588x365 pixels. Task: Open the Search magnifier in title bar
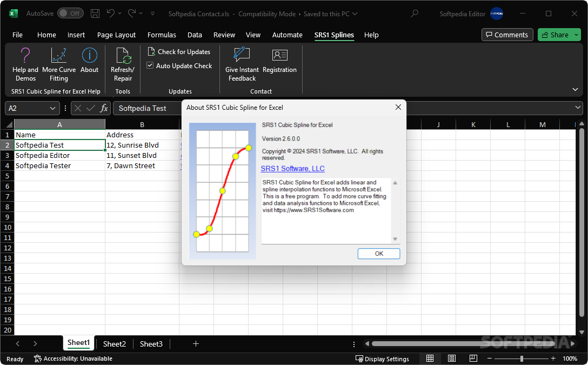pos(415,14)
